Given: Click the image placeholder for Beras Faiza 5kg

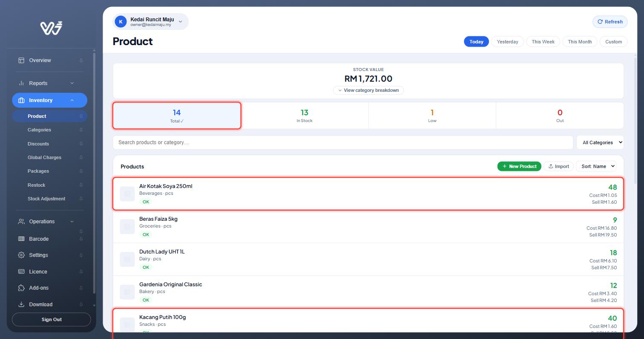Looking at the screenshot, I should click(127, 227).
